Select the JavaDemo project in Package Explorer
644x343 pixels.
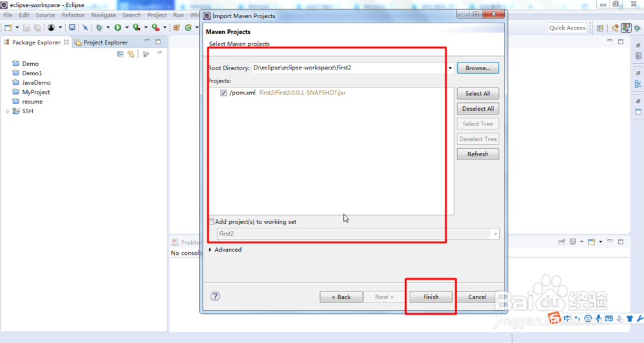(x=31, y=82)
